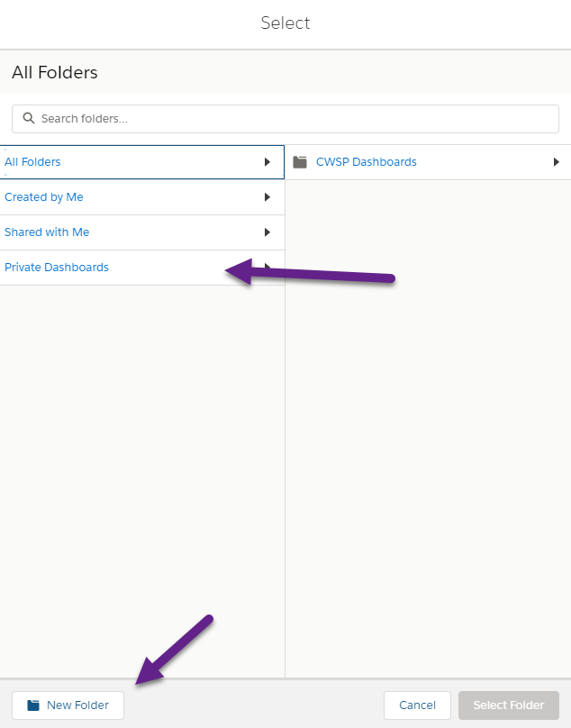Click the Select Folder button
The image size is (571, 728).
pos(508,705)
